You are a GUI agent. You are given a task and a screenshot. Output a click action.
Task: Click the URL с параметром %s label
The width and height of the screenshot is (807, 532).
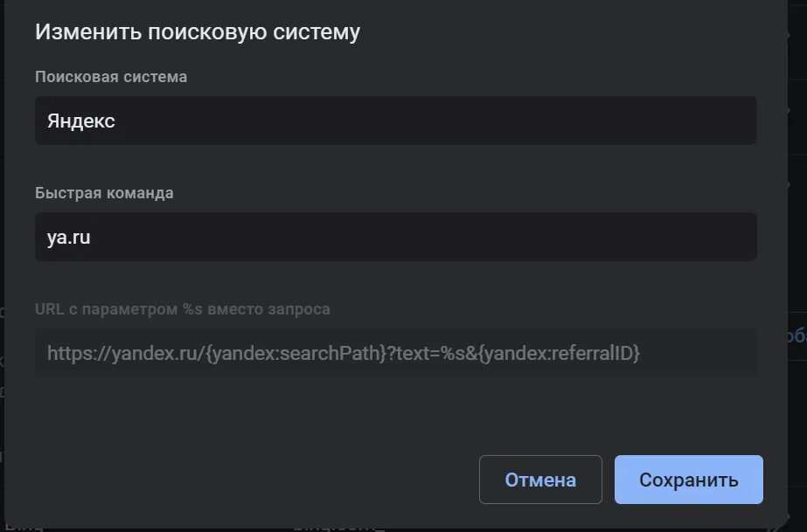[x=183, y=309]
